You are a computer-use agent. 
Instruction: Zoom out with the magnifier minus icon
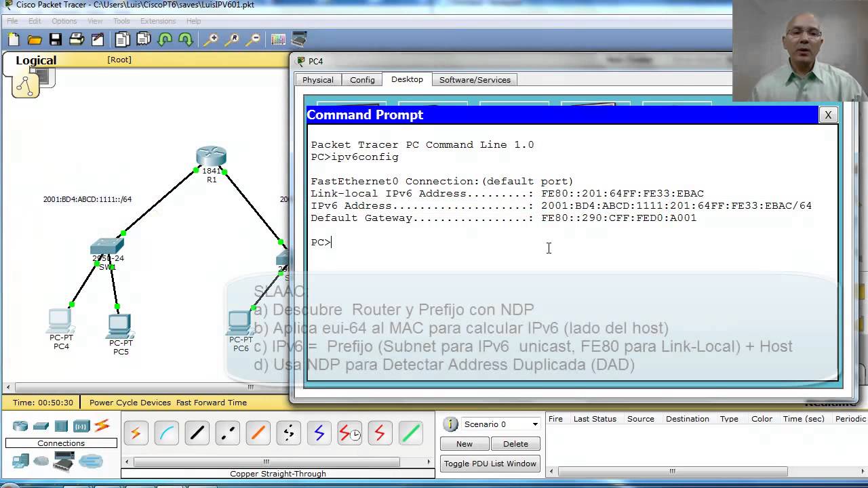click(x=253, y=40)
